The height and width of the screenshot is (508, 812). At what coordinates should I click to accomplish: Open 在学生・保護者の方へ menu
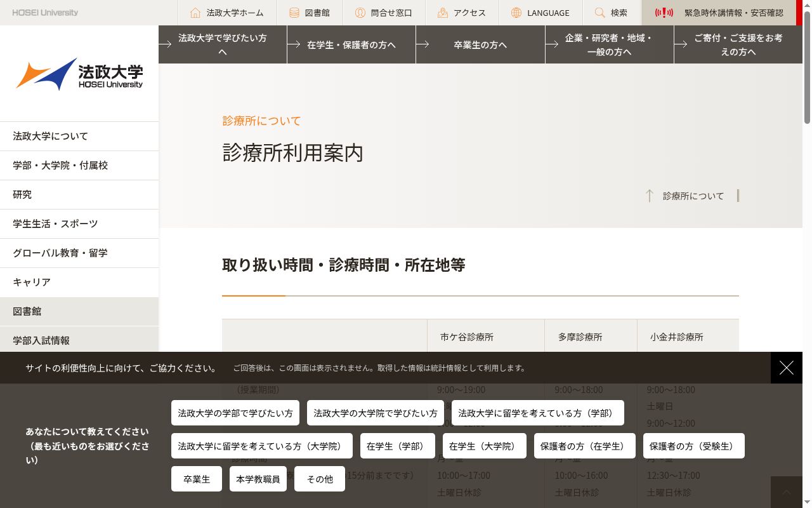coord(351,44)
